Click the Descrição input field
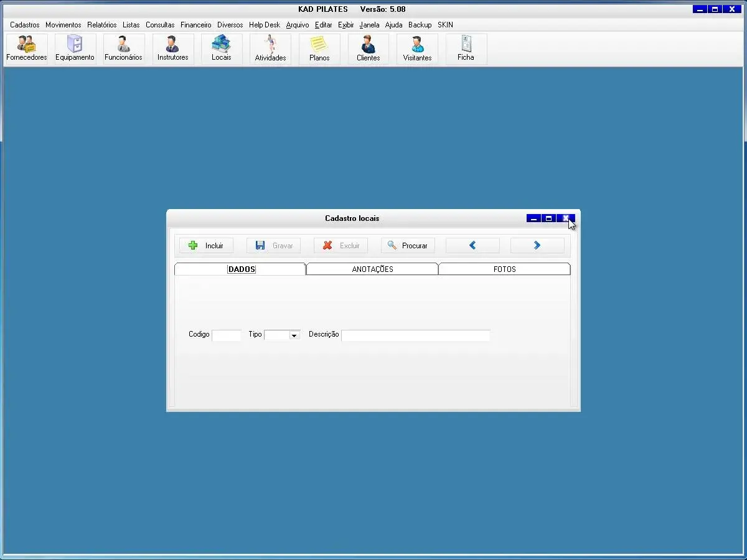This screenshot has width=747, height=560. point(416,335)
